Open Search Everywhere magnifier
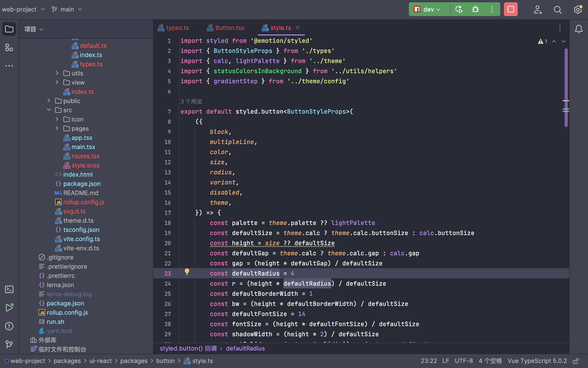Viewport: 588px width, 368px height. 558,9
